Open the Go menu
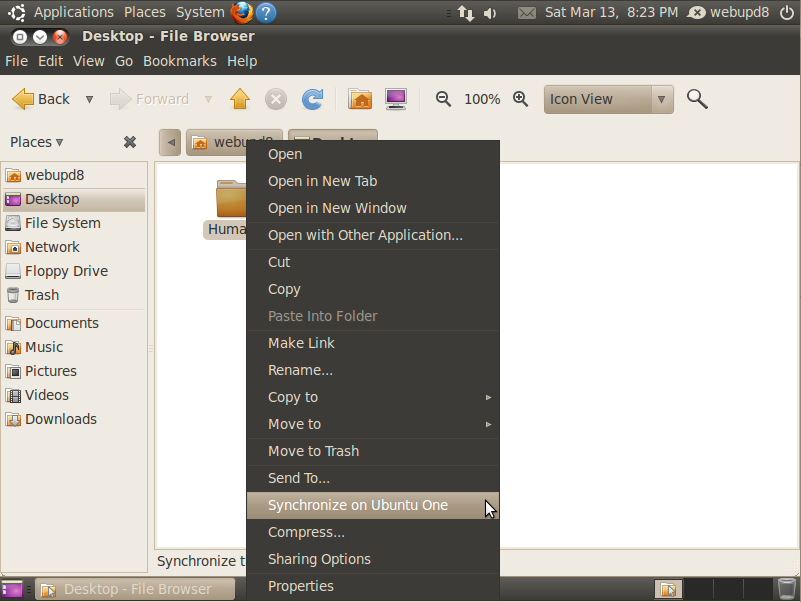Image resolution: width=801 pixels, height=602 pixels. (124, 61)
